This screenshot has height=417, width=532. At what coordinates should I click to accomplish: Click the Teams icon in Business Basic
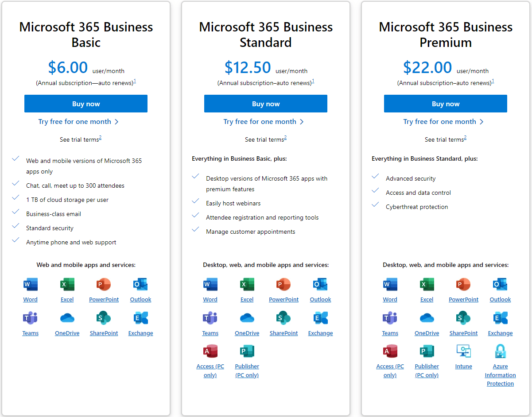click(31, 318)
